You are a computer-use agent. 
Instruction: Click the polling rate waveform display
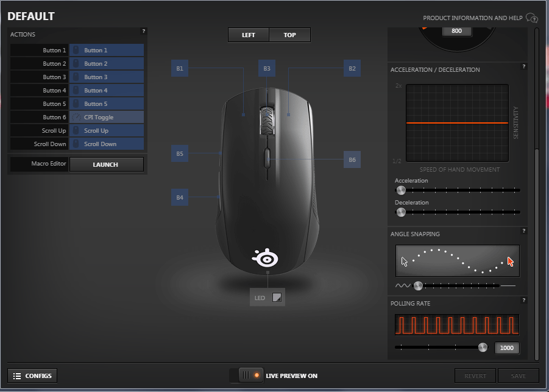(x=457, y=325)
